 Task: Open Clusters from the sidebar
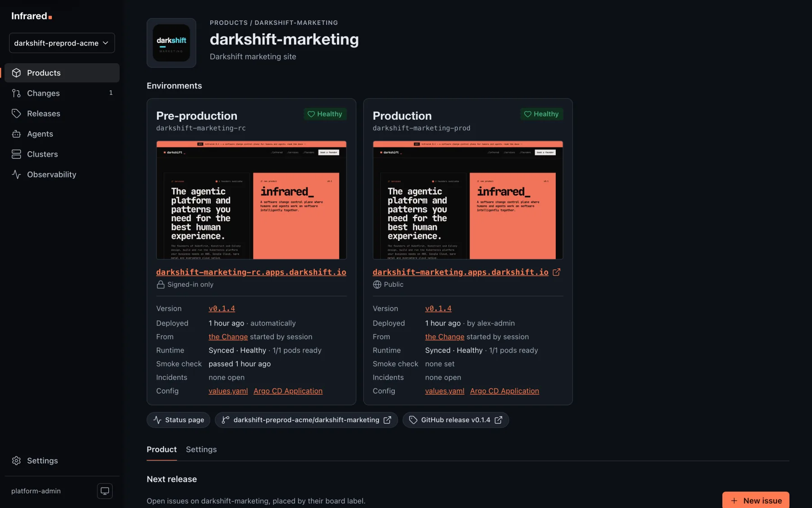click(62, 154)
